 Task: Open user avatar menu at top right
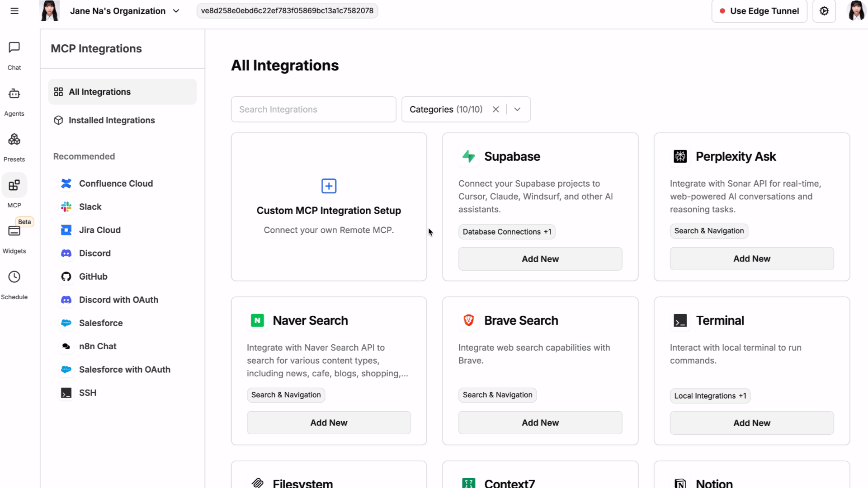pyautogui.click(x=856, y=11)
